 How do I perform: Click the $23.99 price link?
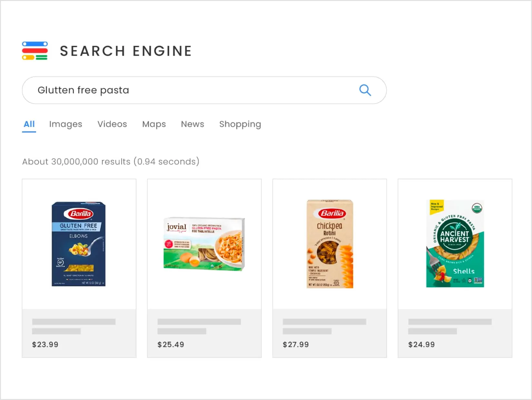[45, 344]
